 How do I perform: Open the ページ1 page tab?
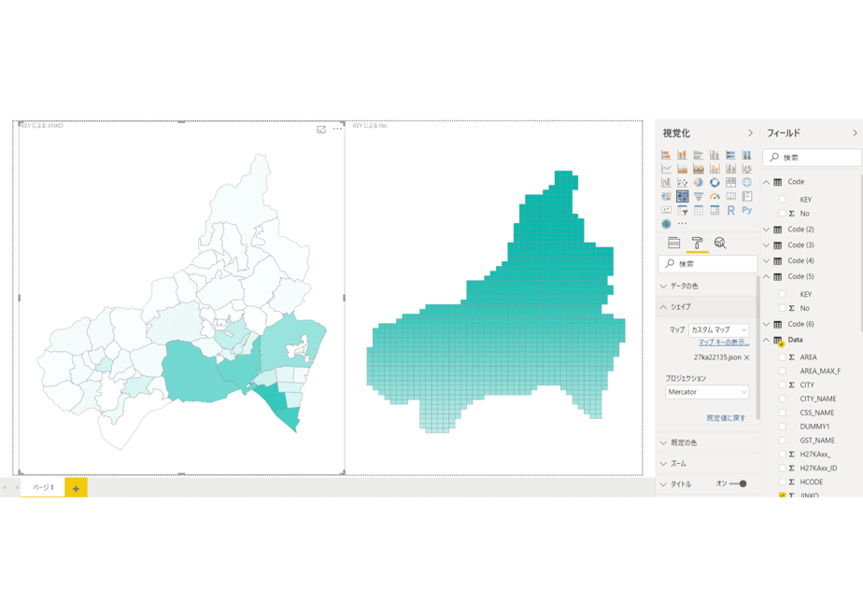click(x=43, y=487)
